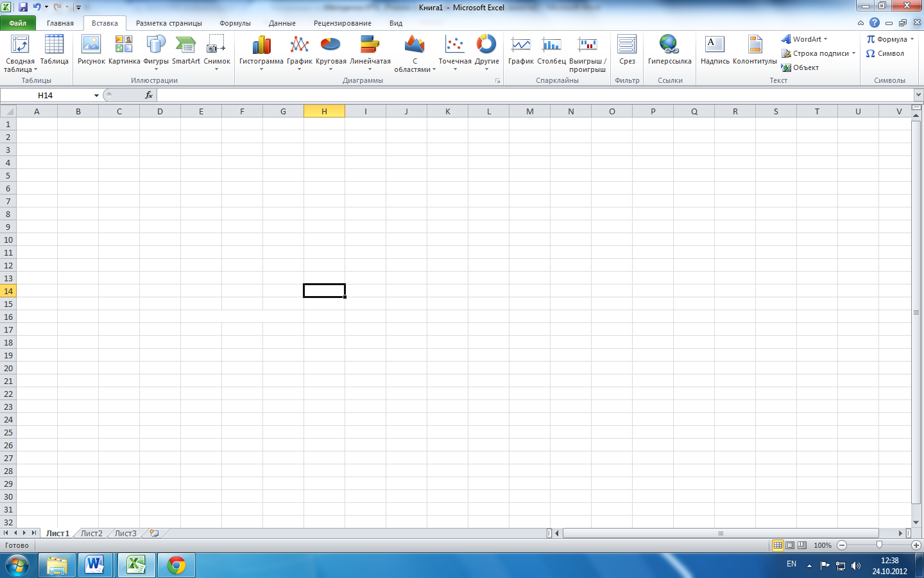Open the Фигуры shapes gallery

click(x=156, y=53)
